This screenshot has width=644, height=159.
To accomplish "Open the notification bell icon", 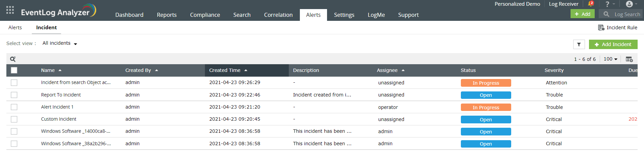I will pyautogui.click(x=590, y=4).
